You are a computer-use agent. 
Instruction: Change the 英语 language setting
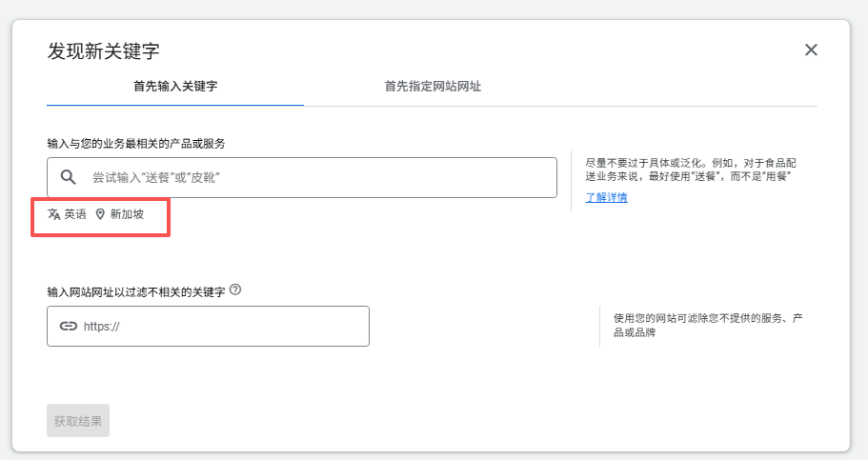click(x=75, y=214)
